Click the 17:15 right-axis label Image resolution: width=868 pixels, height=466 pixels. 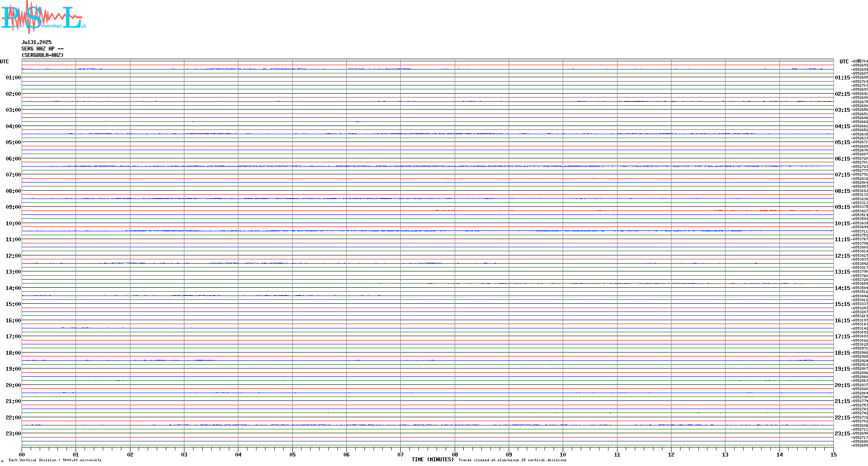pos(843,337)
